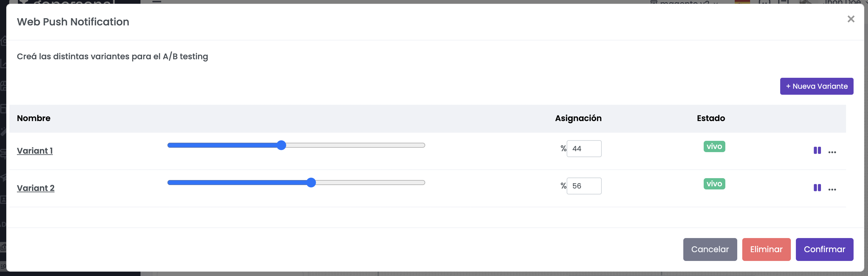Screen dimensions: 868x276
Task: Confirm changes with the Confirmar button
Action: [824, 249]
